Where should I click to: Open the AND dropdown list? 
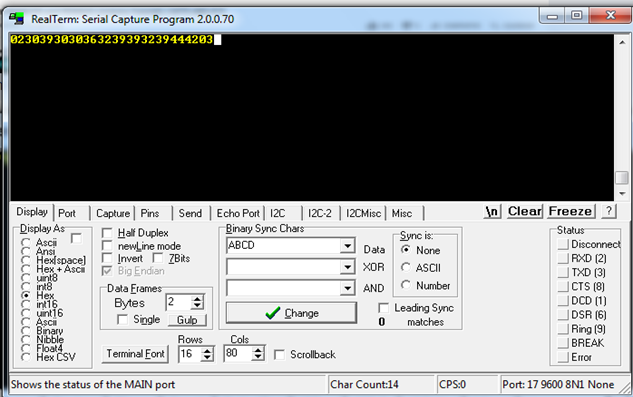(347, 288)
